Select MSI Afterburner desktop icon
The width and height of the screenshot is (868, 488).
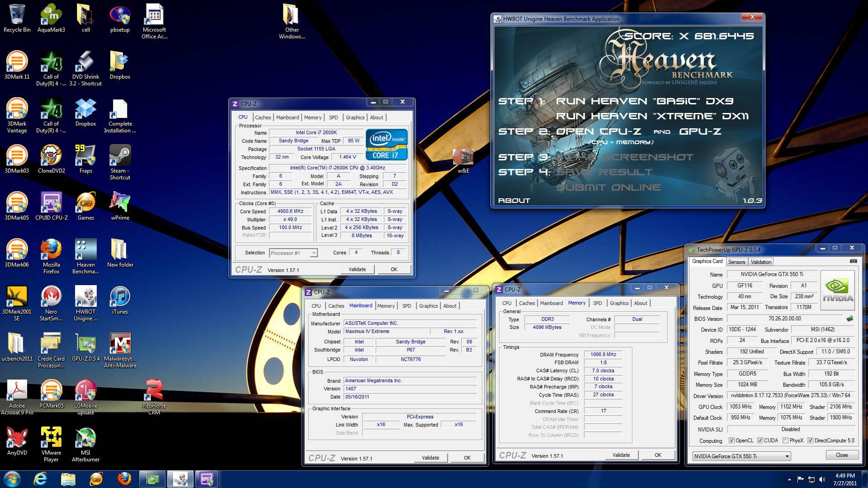[x=85, y=445]
